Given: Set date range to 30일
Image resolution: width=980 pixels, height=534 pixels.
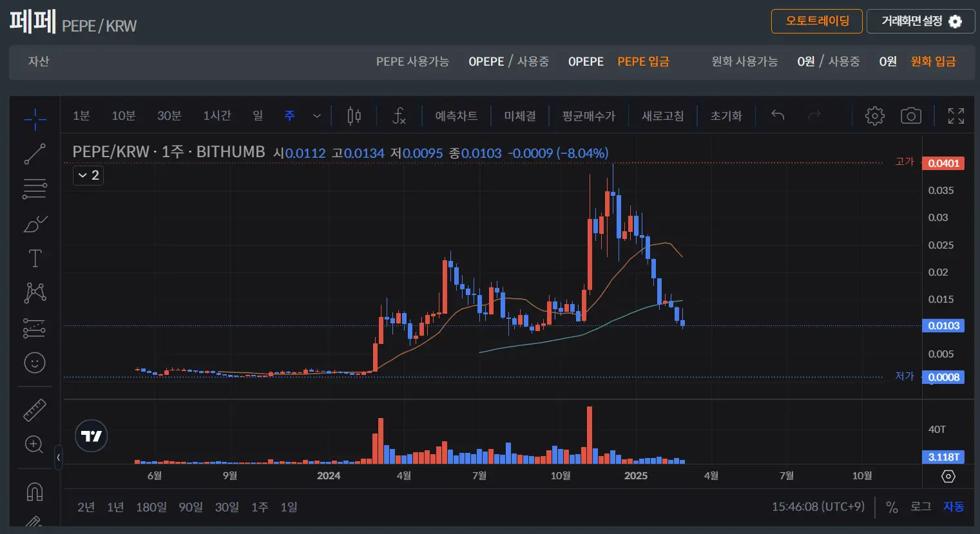Looking at the screenshot, I should tap(227, 507).
